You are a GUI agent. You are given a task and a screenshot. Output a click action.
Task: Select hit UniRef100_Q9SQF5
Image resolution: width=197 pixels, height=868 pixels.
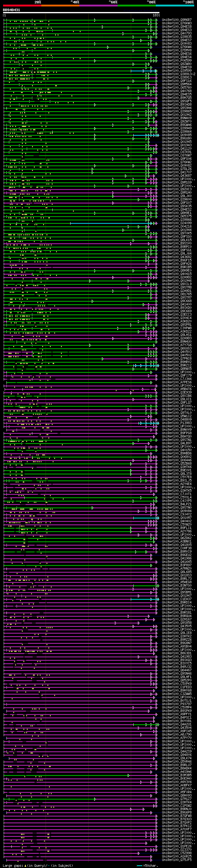[x=177, y=101]
